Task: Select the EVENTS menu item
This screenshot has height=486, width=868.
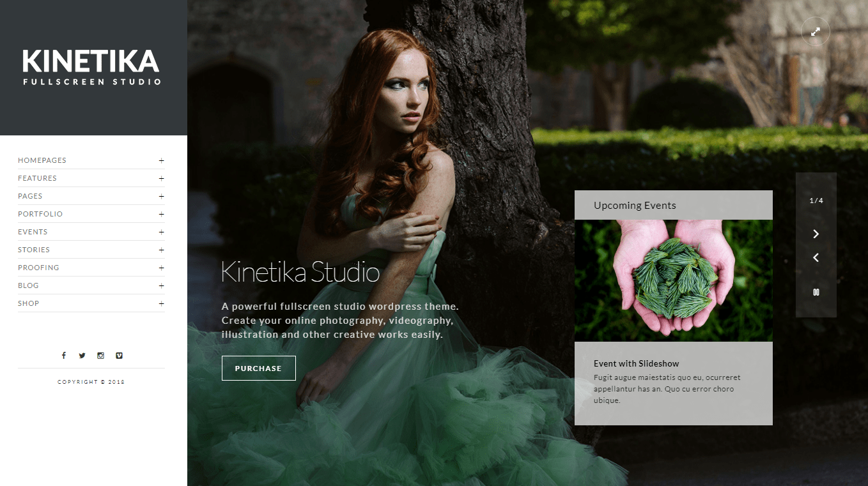Action: 33,232
